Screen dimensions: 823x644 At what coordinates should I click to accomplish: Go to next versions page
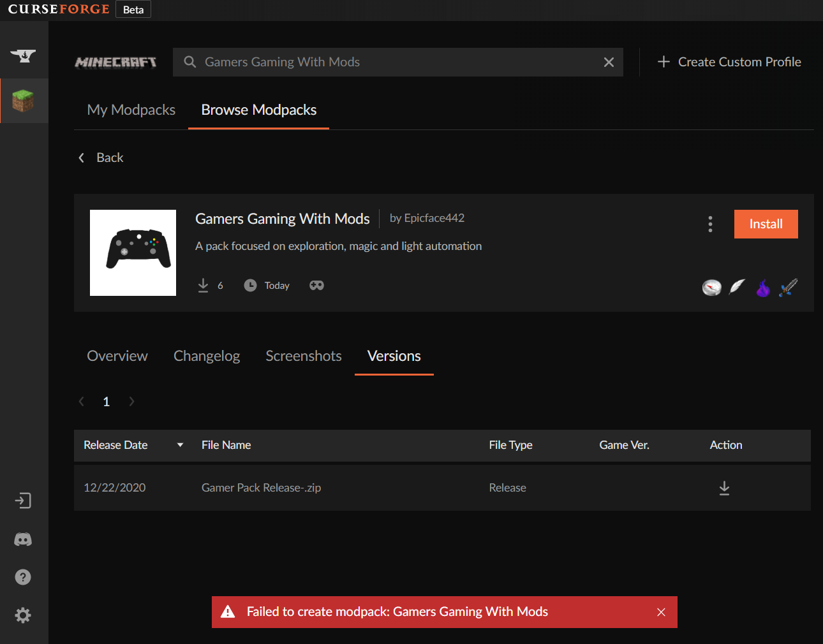(131, 401)
